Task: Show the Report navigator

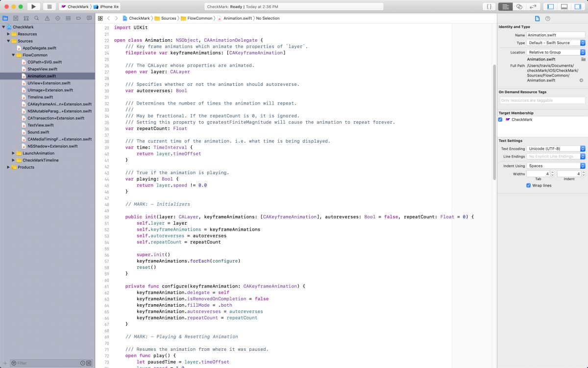Action: (89, 18)
